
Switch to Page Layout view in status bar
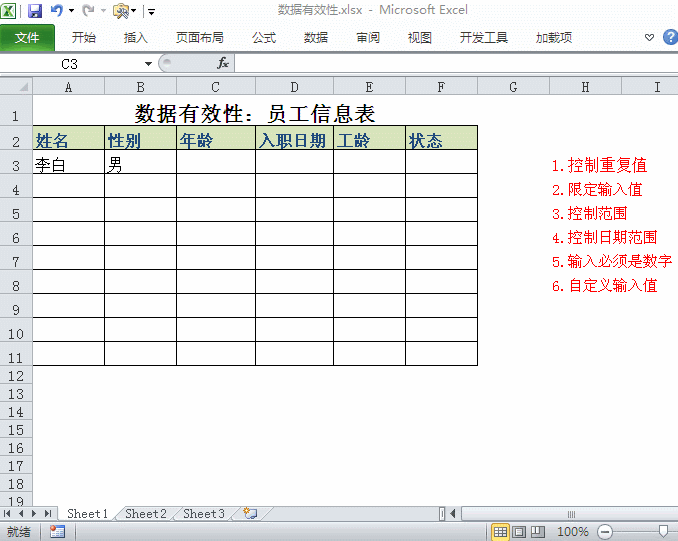click(519, 532)
